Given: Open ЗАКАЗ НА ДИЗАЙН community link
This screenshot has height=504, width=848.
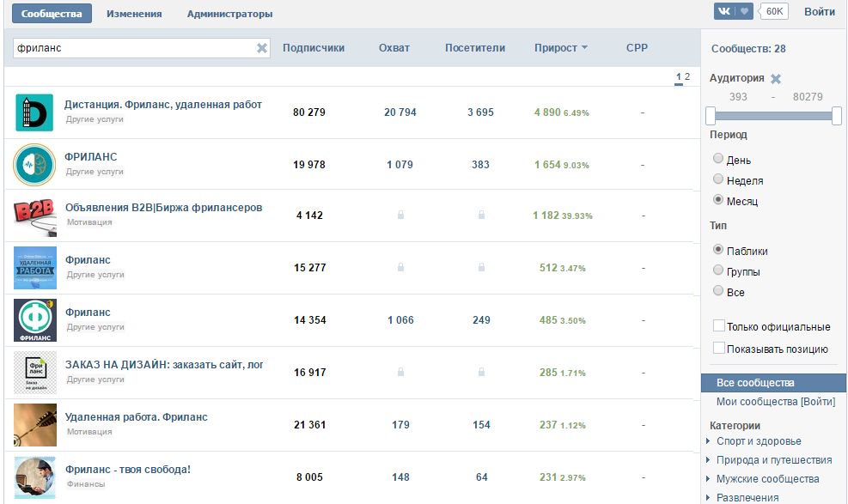Looking at the screenshot, I should [x=164, y=365].
